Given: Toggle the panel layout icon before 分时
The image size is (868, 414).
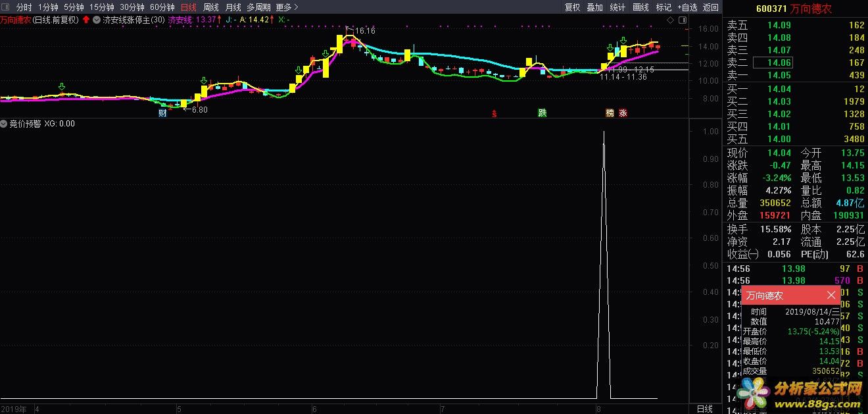Looking at the screenshot, I should coord(6,7).
